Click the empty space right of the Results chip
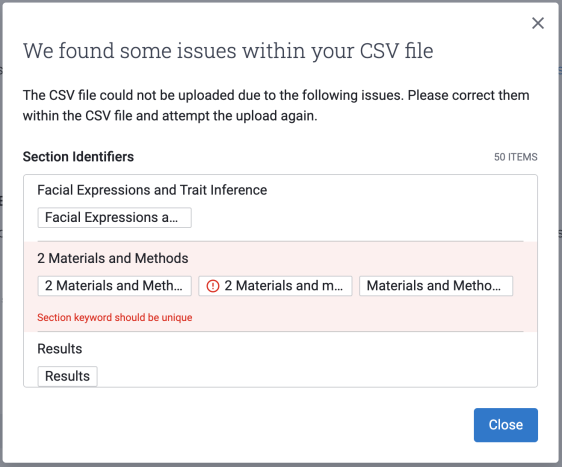The width and height of the screenshot is (562, 467). point(315,376)
